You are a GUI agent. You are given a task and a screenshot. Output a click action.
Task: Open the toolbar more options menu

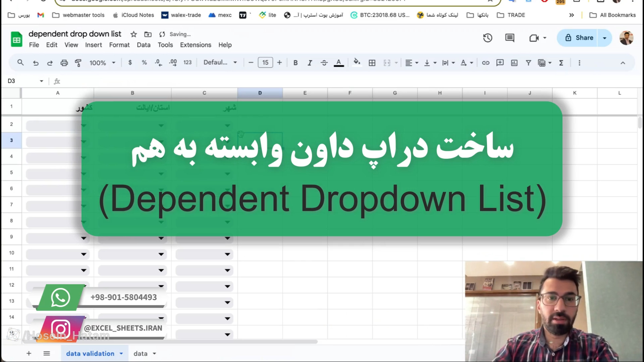pos(579,63)
